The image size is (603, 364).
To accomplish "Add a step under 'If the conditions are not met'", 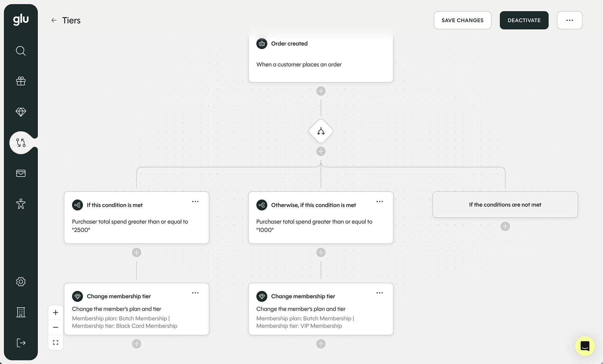I will (x=505, y=226).
